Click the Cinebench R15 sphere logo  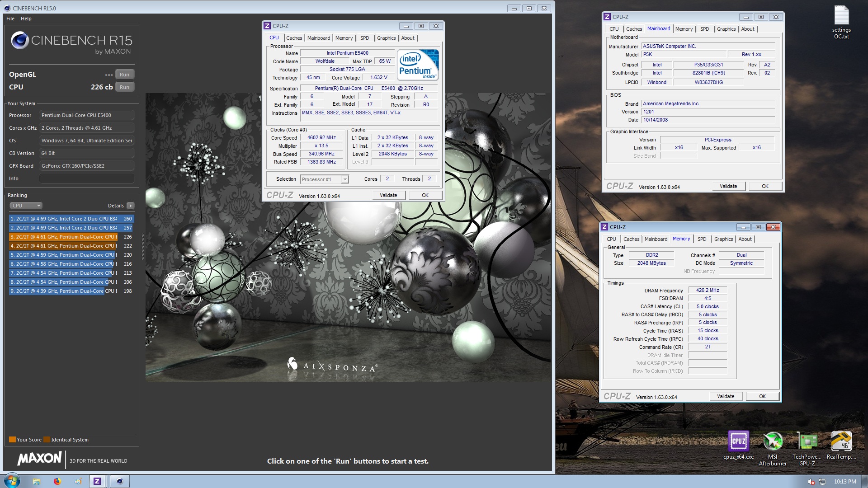pos(20,40)
